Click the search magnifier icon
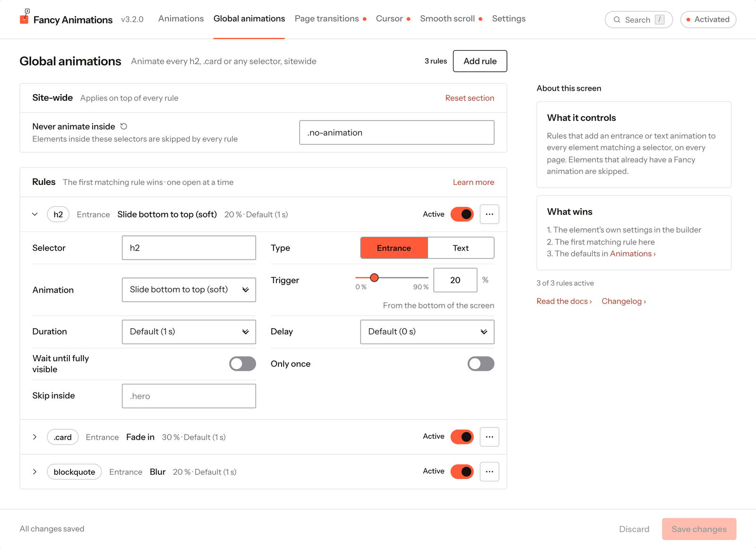756x548 pixels. click(x=617, y=20)
